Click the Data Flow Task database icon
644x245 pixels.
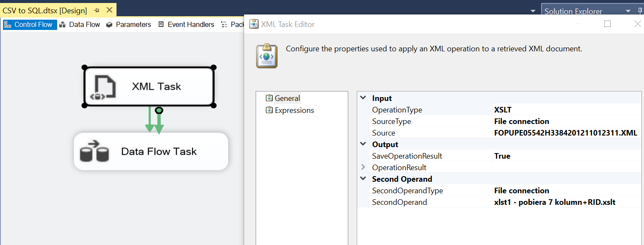tap(94, 151)
